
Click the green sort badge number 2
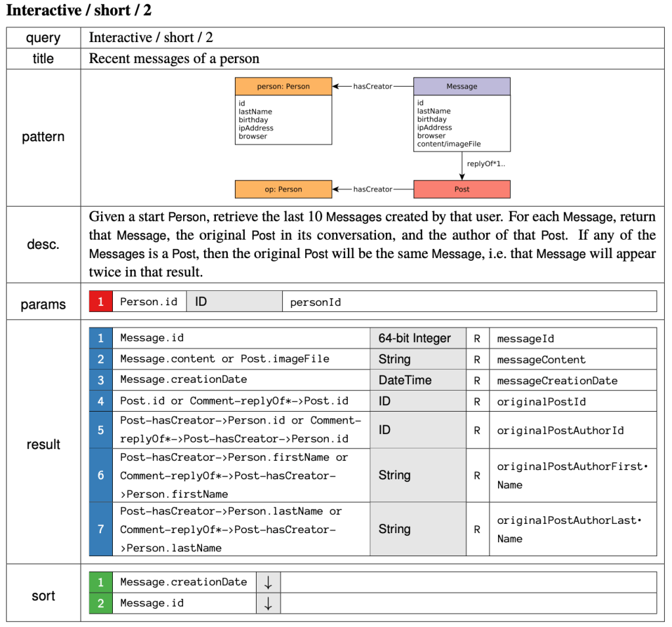tap(100, 603)
